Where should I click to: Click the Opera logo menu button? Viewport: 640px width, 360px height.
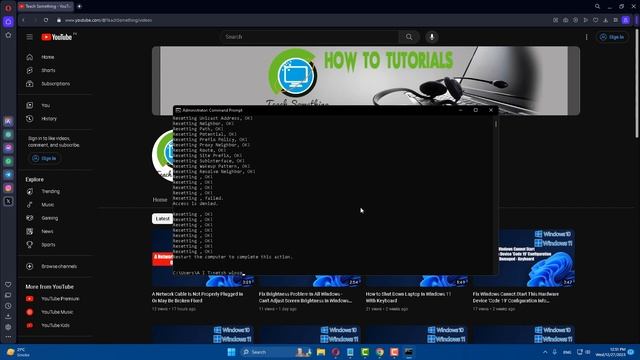tap(8, 7)
